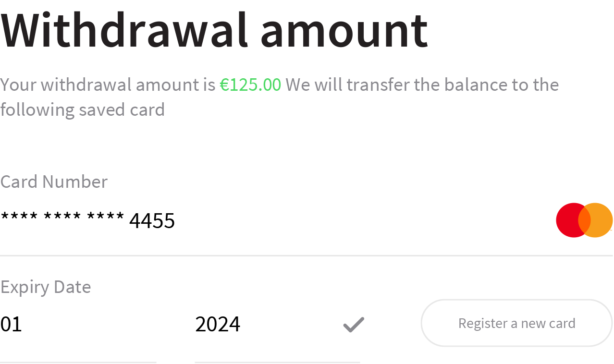This screenshot has height=364, width=614.
Task: Click 'Your withdrawal amount is' text
Action: 108,85
